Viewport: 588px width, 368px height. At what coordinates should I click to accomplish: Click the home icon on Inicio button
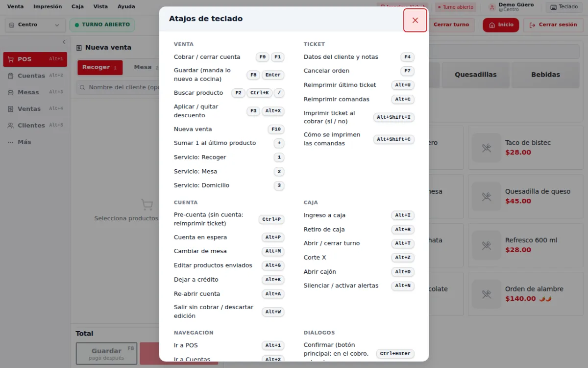pyautogui.click(x=491, y=25)
